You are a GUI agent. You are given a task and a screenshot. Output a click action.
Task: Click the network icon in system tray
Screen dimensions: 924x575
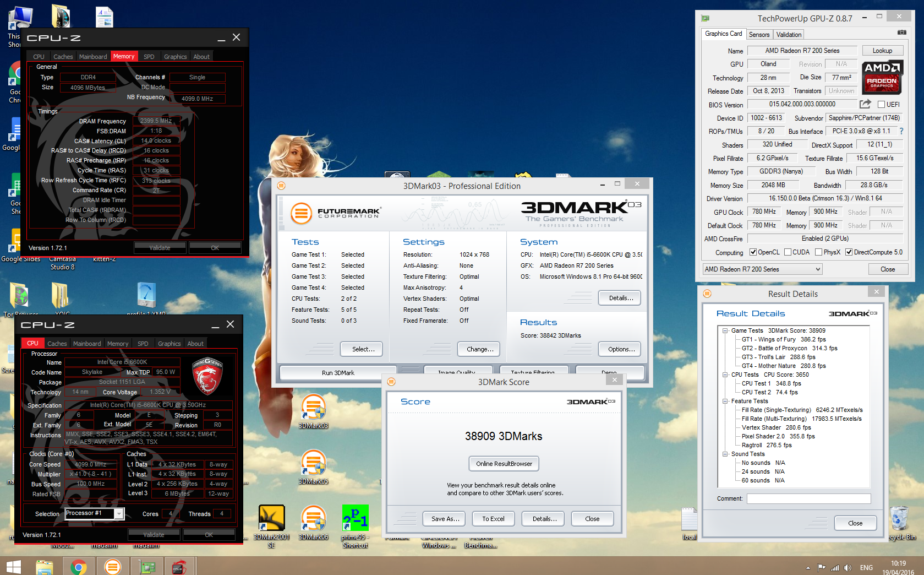tap(835, 568)
